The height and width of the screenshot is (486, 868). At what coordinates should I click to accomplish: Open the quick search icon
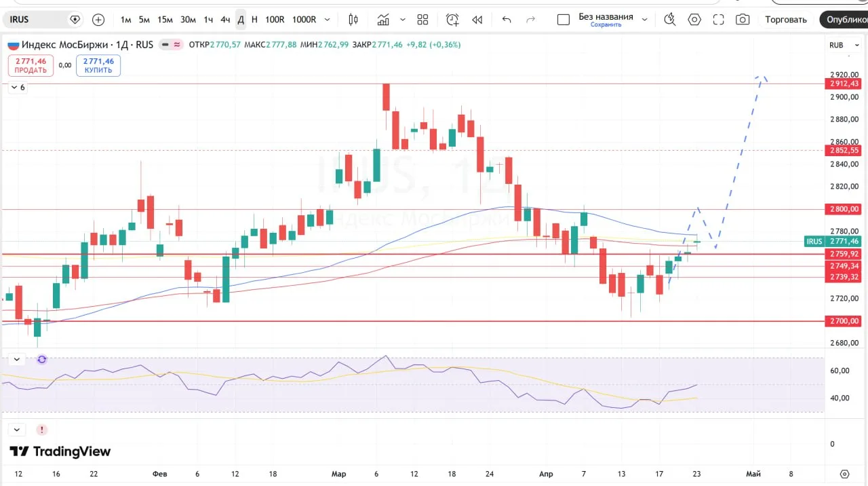669,20
